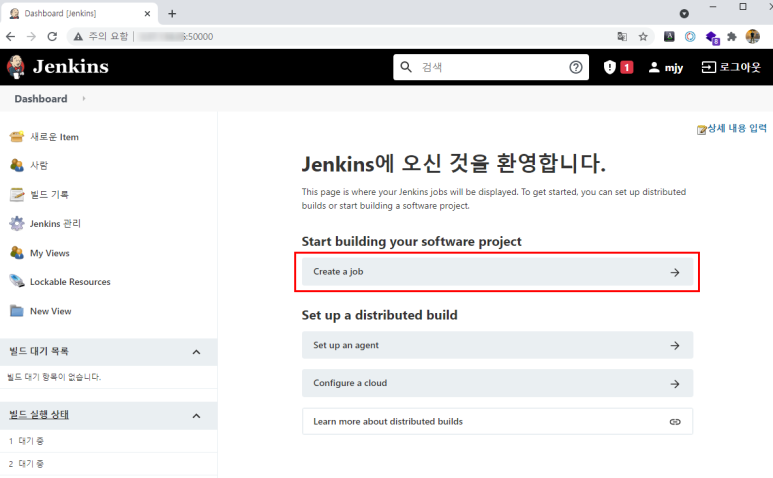This screenshot has width=773, height=478.
Task: Click the Set up a distributed build heading
Action: pyautogui.click(x=380, y=315)
